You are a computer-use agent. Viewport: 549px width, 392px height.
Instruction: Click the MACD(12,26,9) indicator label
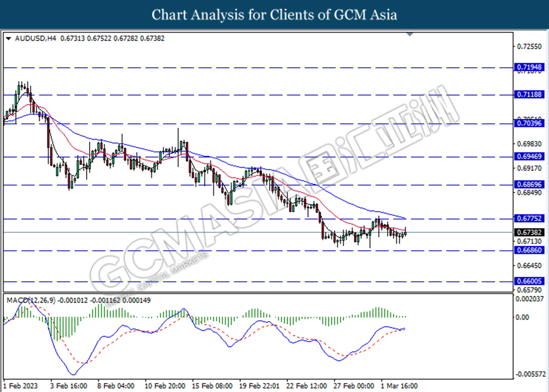pos(31,300)
